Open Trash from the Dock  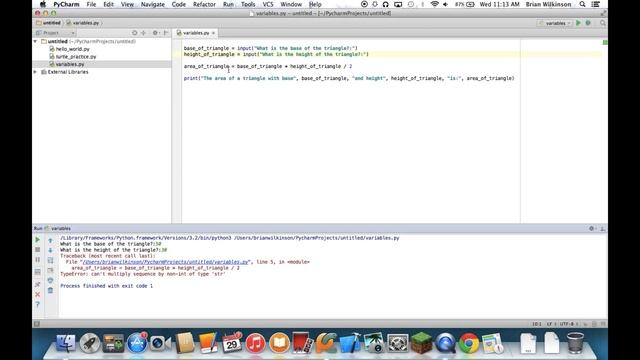[576, 343]
